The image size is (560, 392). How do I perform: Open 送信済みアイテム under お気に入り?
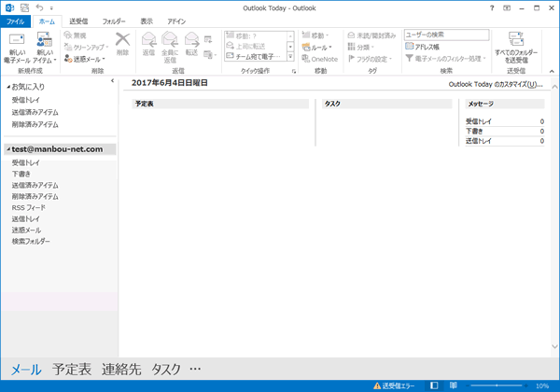(35, 112)
